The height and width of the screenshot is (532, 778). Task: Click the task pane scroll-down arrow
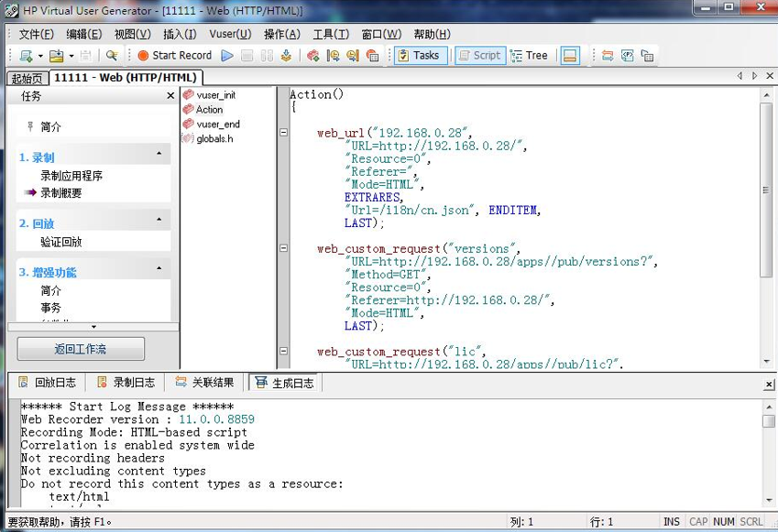[93, 327]
